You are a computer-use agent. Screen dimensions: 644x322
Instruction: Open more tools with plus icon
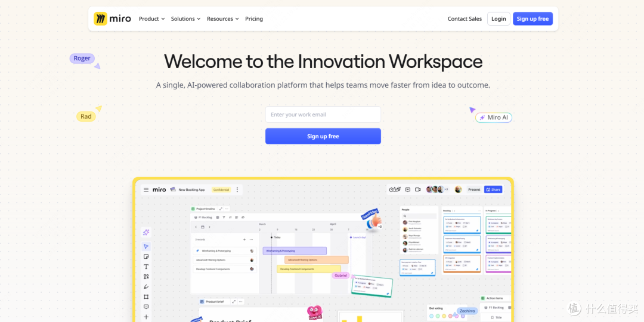tap(146, 317)
